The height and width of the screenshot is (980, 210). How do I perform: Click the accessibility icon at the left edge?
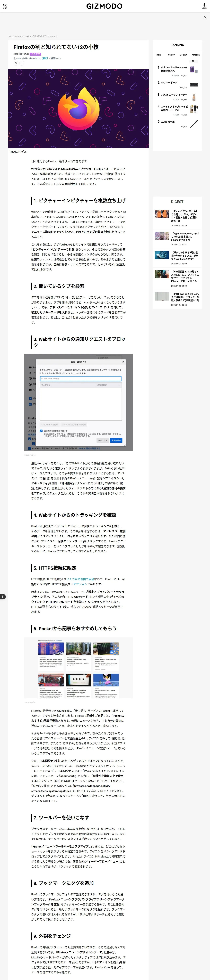3,596
